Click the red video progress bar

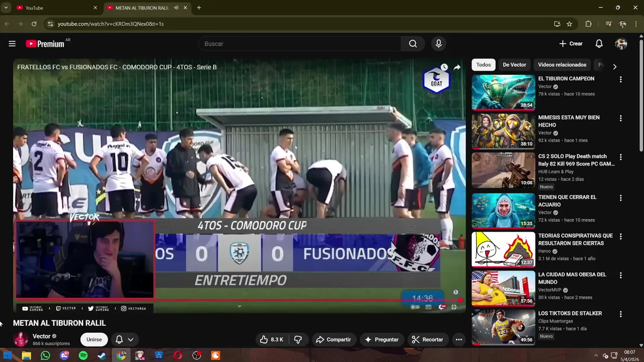(x=236, y=300)
